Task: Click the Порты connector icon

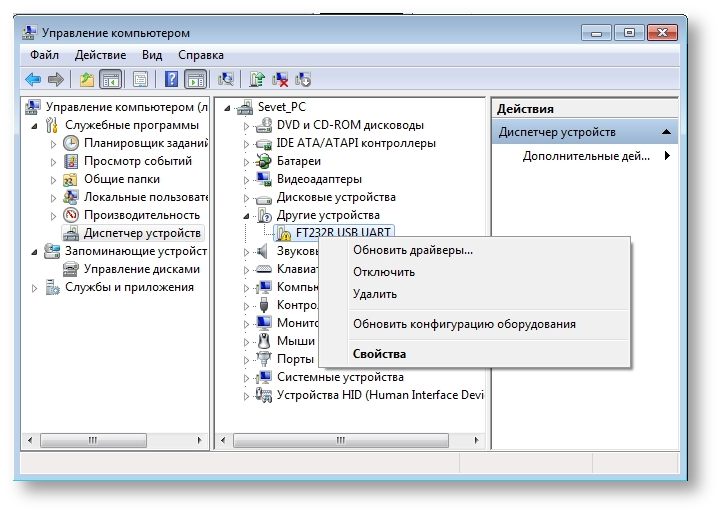Action: [x=263, y=359]
